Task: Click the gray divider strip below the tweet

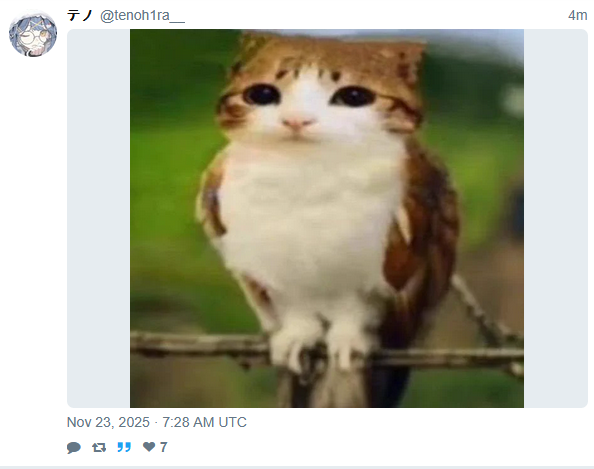Action: pyautogui.click(x=297, y=467)
